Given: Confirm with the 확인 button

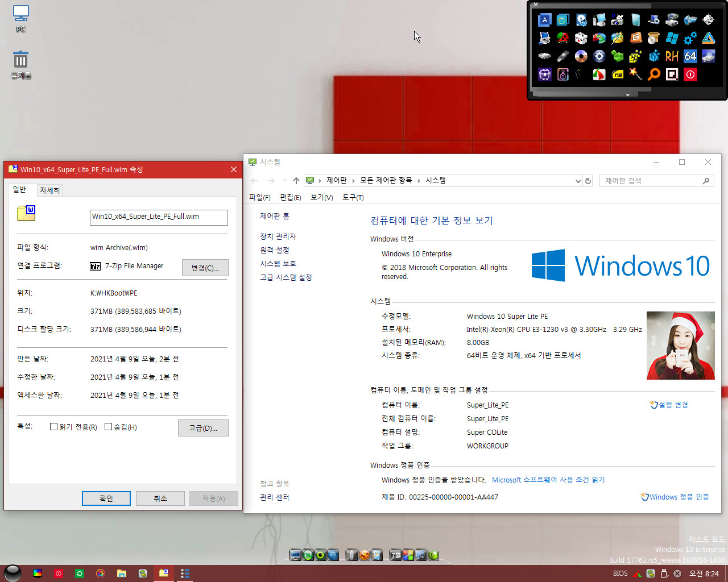Looking at the screenshot, I should pos(106,498).
